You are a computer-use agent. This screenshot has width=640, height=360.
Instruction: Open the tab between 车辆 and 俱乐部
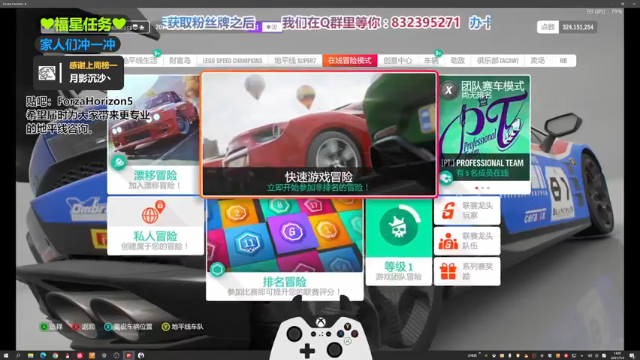pyautogui.click(x=458, y=60)
